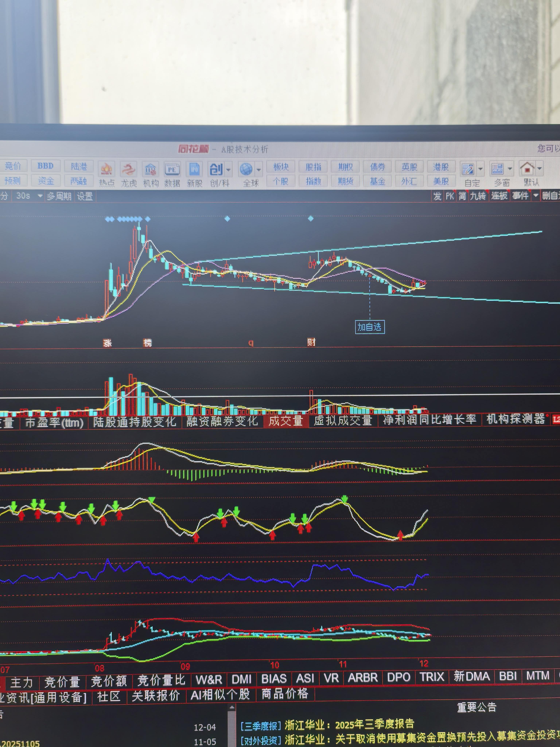Expand the 创/科 dropdown arrow

click(x=229, y=170)
